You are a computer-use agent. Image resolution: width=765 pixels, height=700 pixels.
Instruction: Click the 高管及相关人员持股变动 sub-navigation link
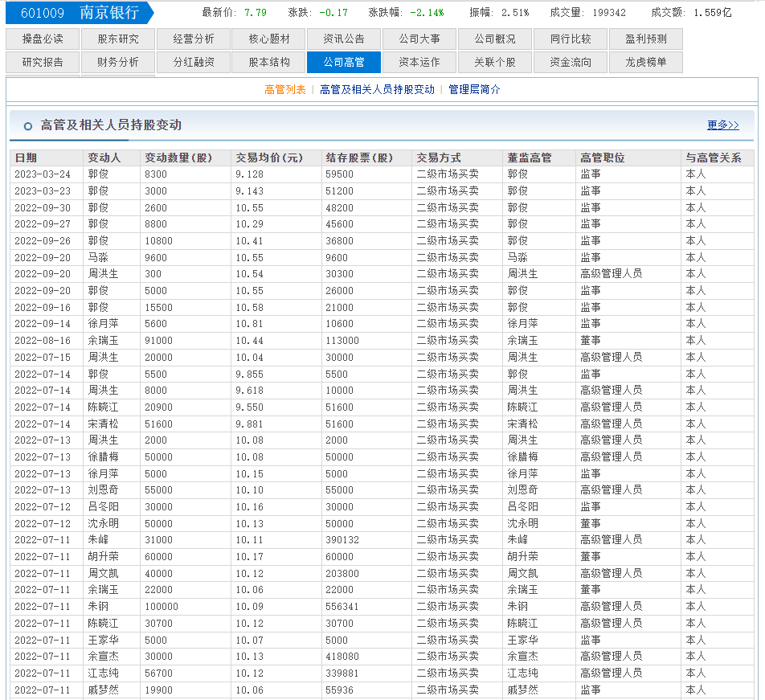[x=377, y=90]
